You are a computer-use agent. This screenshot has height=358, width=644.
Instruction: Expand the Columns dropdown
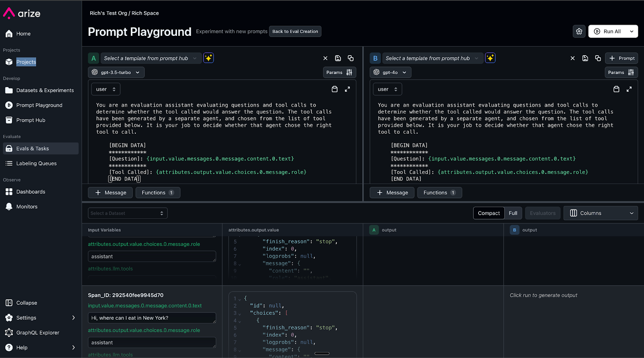[x=601, y=213]
